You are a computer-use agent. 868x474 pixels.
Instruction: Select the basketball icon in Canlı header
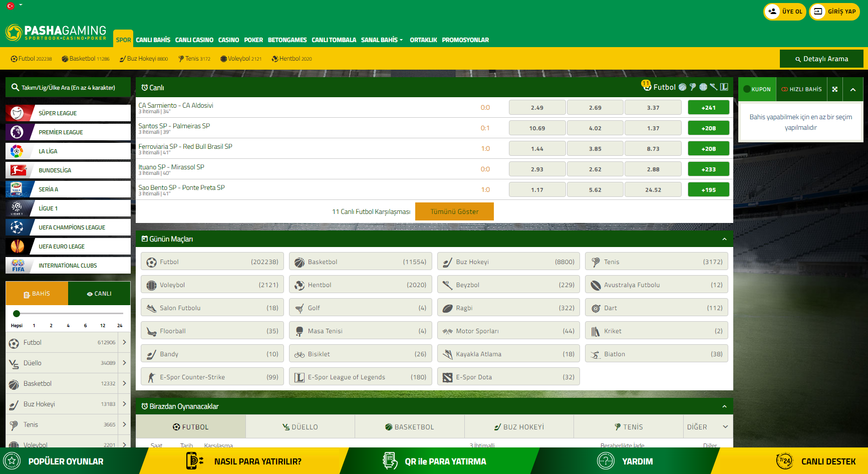coord(682,87)
